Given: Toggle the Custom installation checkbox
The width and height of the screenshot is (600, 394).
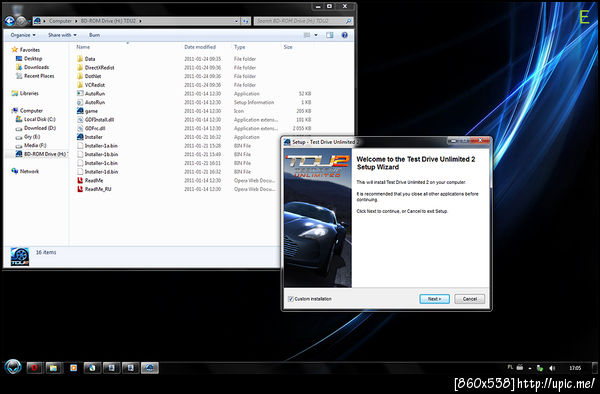Looking at the screenshot, I should [291, 299].
